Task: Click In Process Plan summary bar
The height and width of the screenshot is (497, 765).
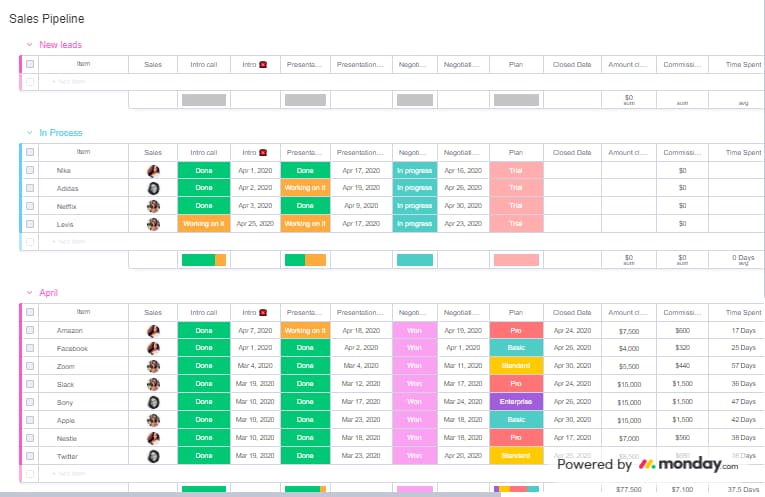Action: [x=516, y=260]
